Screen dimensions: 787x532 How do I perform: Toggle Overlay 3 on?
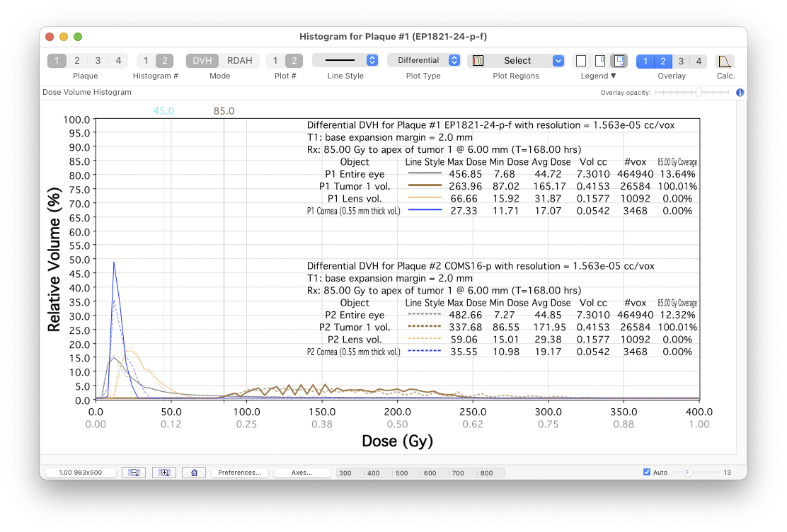(x=681, y=61)
